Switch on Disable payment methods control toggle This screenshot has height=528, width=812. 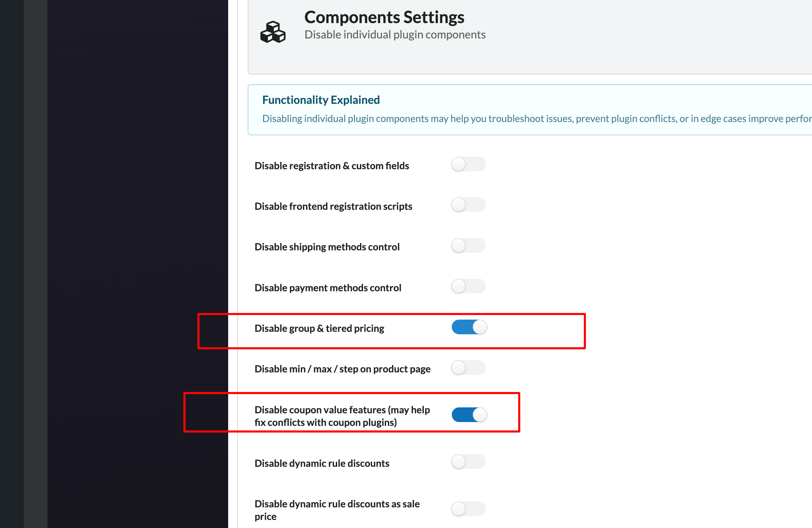(x=468, y=286)
